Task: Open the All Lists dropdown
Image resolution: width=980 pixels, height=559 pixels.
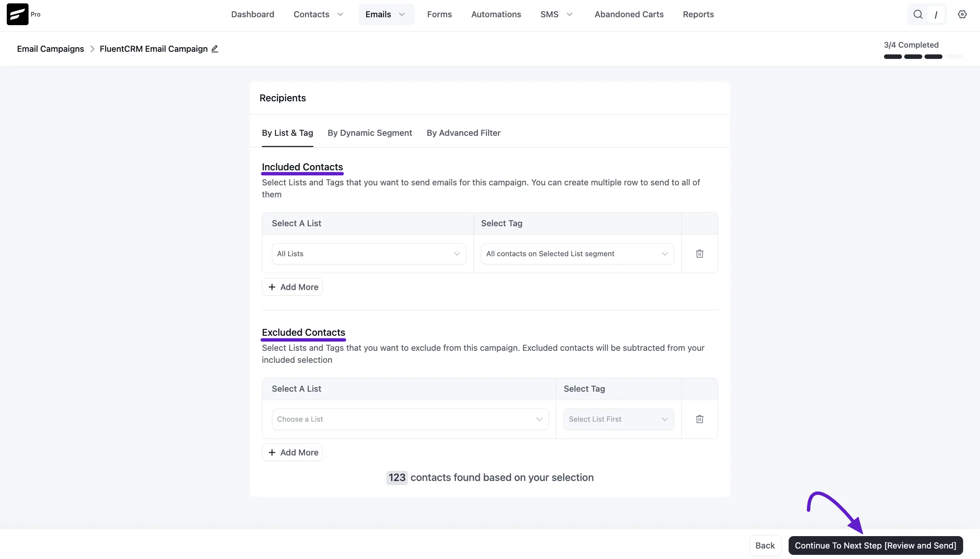Action: (368, 253)
